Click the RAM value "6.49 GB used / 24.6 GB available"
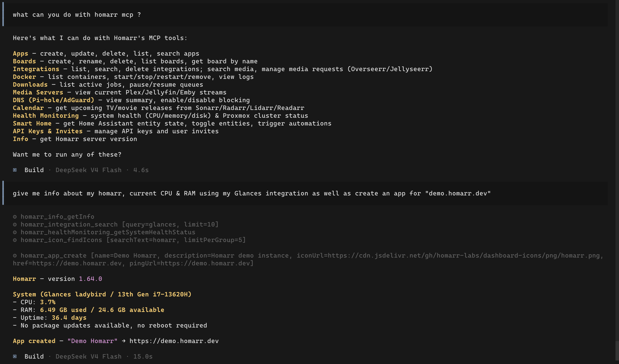 102,310
